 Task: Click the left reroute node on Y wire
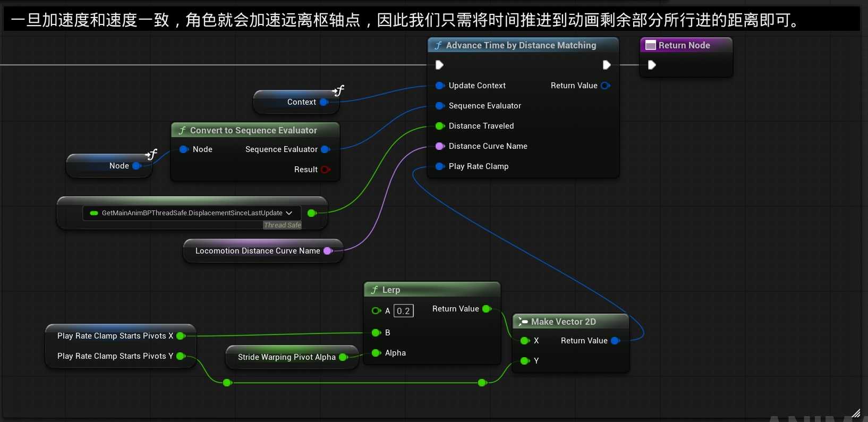point(227,383)
